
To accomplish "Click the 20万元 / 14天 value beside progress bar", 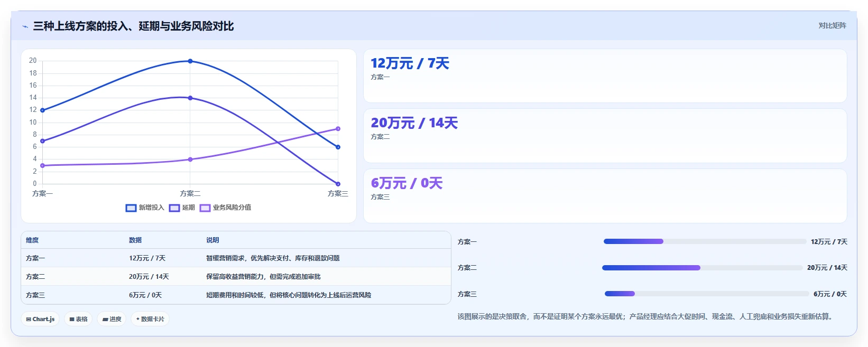I will pos(827,268).
